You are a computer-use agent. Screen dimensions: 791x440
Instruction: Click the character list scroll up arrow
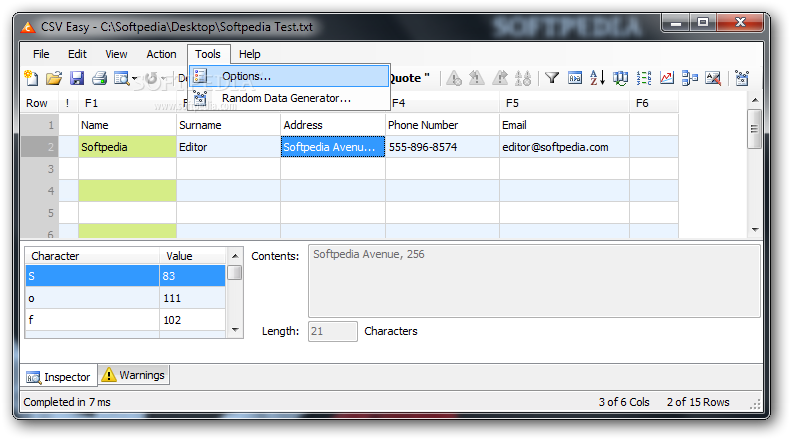coord(235,256)
